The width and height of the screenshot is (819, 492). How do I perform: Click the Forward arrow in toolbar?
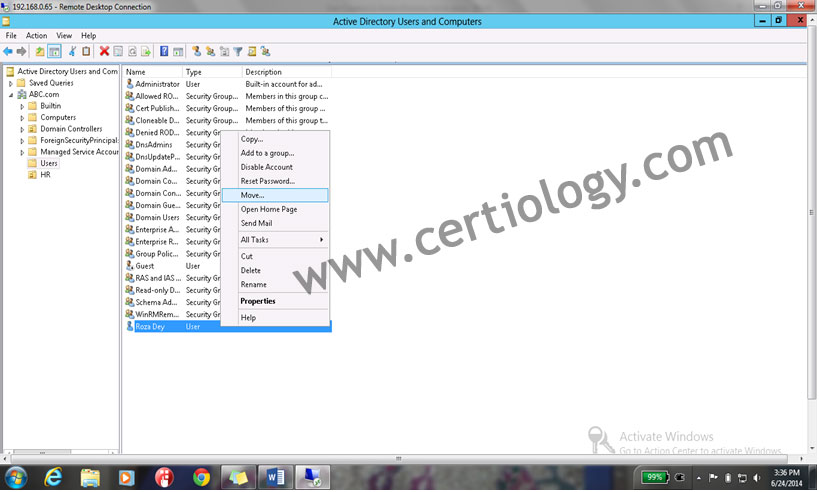(x=21, y=51)
